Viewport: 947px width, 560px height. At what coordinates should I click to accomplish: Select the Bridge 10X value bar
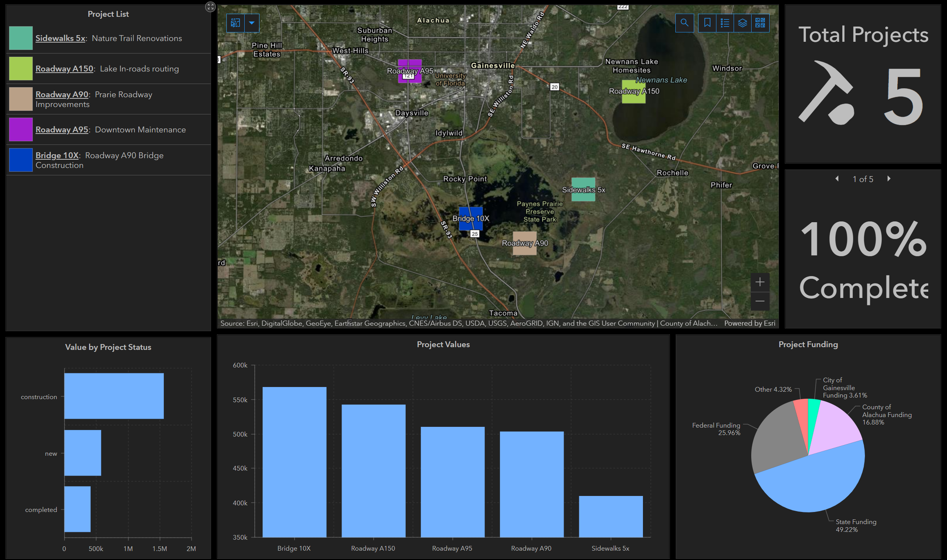[294, 462]
